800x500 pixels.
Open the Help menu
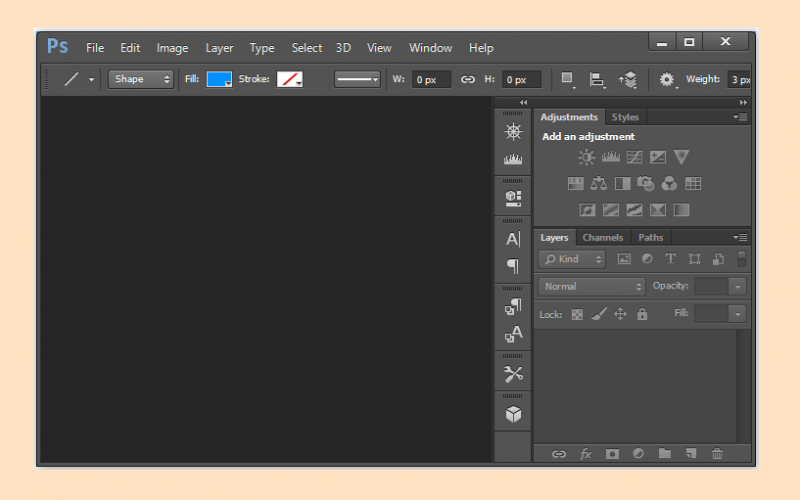[481, 48]
